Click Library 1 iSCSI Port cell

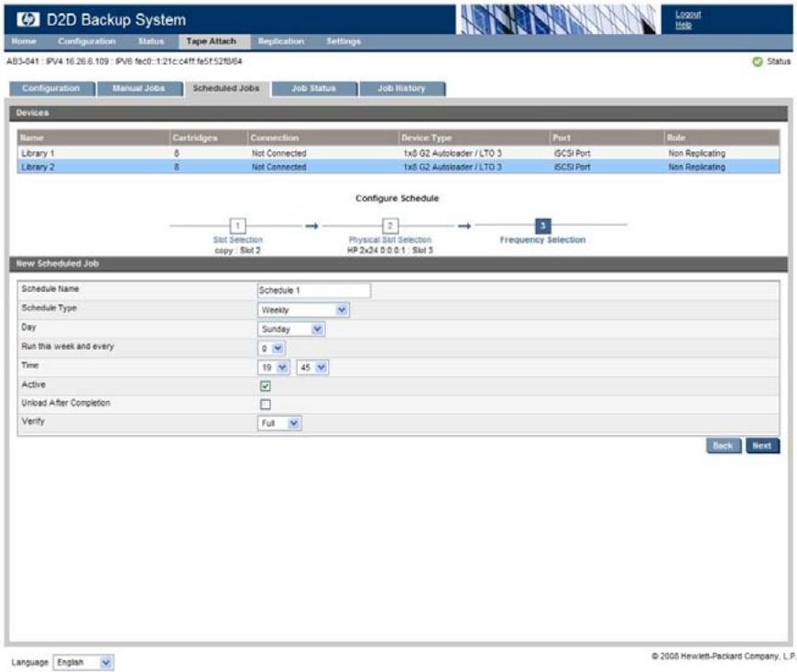(573, 153)
